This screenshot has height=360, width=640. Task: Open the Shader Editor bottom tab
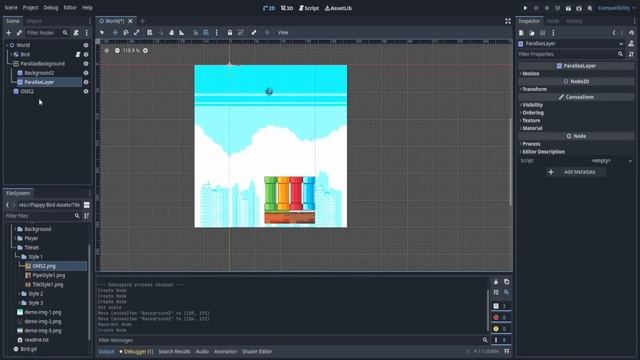pos(257,351)
